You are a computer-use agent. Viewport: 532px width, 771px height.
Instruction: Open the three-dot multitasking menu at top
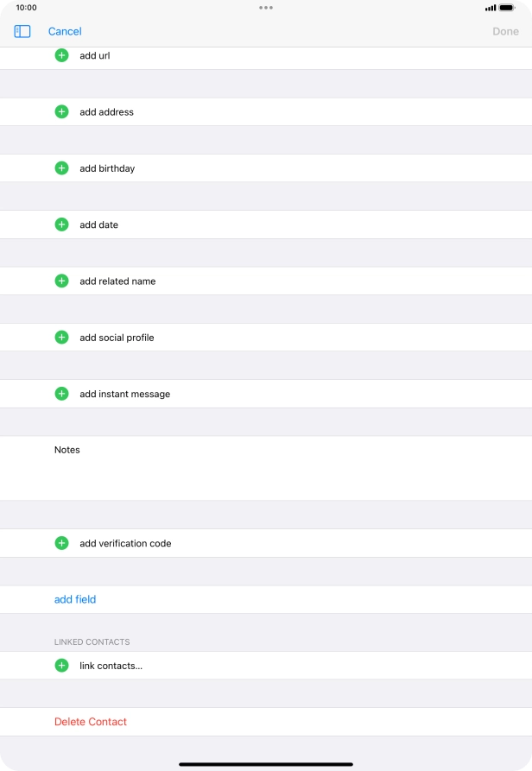[266, 7]
